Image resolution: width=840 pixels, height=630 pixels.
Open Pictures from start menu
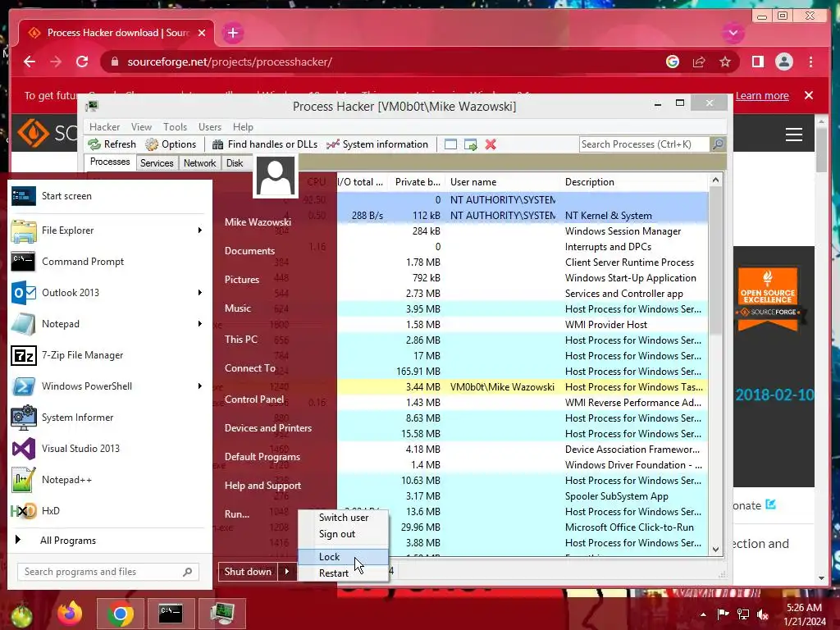pyautogui.click(x=242, y=280)
